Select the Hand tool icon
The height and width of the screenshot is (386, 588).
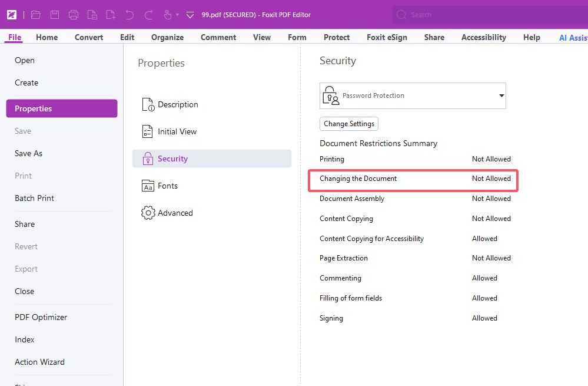tap(167, 15)
